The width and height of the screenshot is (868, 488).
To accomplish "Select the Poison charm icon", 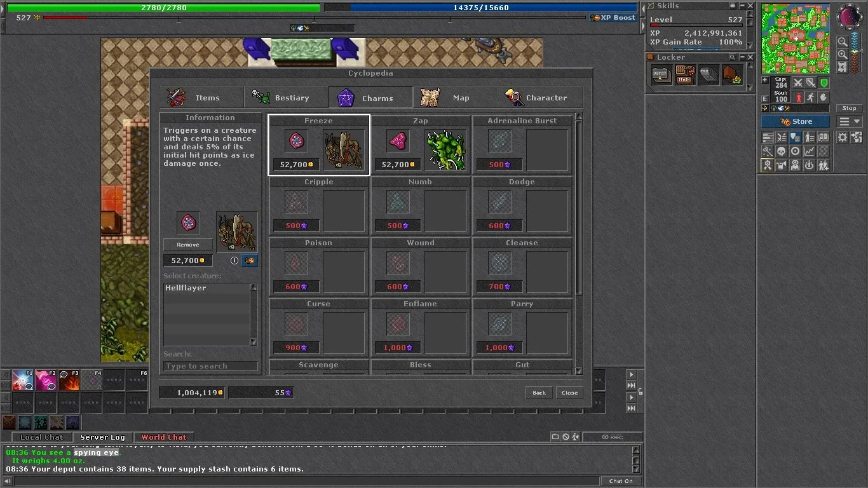I will click(x=295, y=263).
